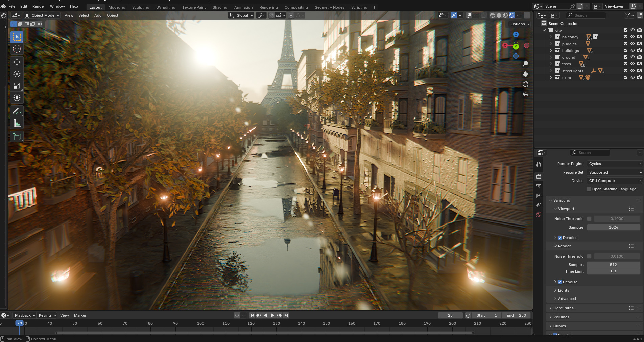Exclude the puddles collection checkbox
The height and width of the screenshot is (342, 644).
tap(626, 44)
